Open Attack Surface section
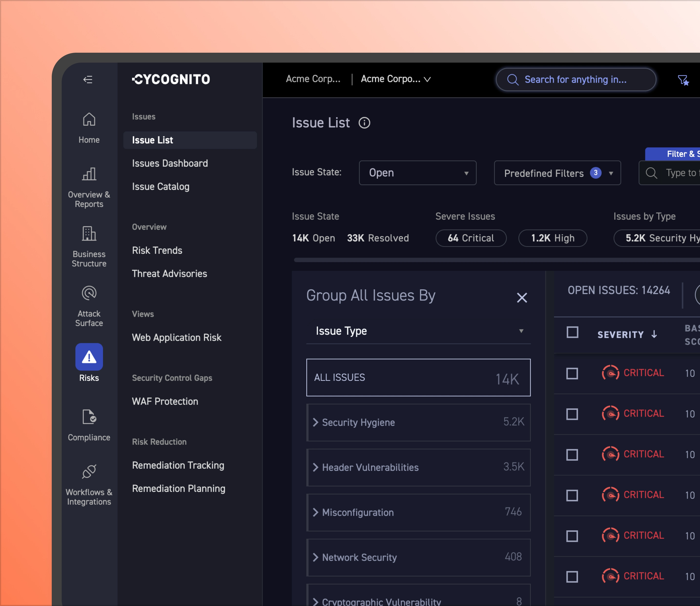Image resolution: width=700 pixels, height=606 pixels. [x=89, y=306]
